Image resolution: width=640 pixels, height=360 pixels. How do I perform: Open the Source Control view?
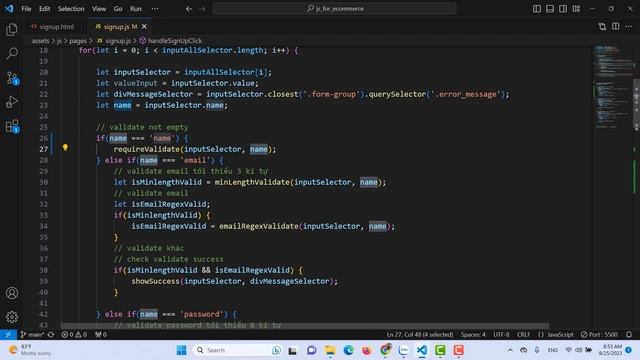12,78
